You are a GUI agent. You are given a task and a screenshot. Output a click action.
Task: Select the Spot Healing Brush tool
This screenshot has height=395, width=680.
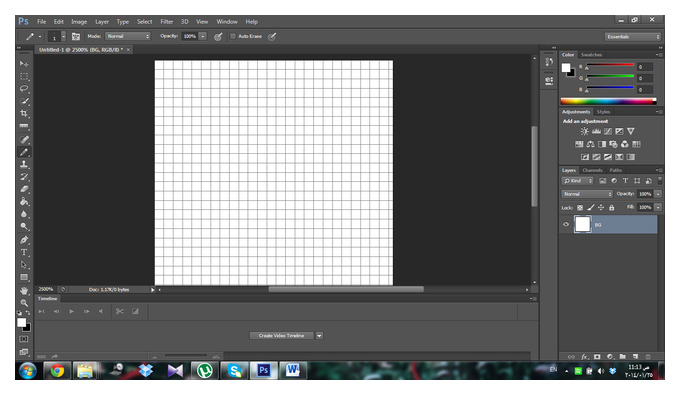pos(24,139)
